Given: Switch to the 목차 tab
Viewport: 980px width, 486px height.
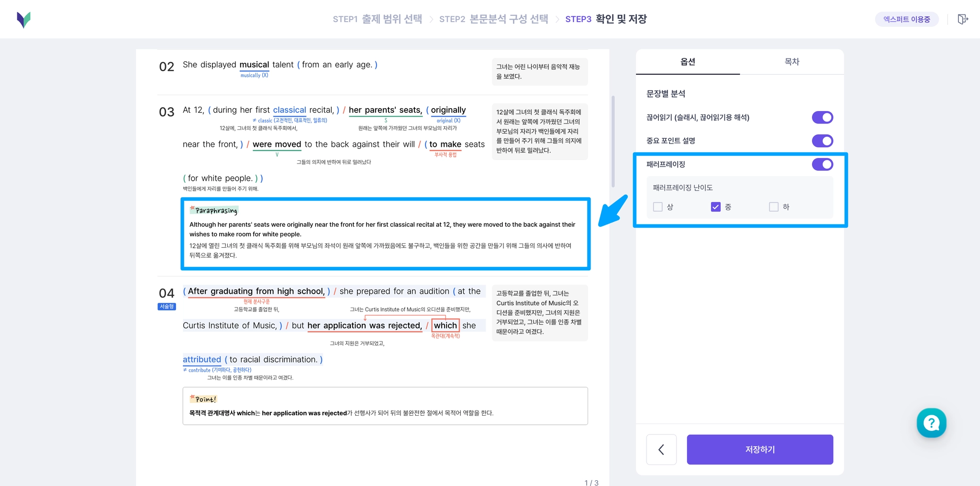Looking at the screenshot, I should [792, 62].
